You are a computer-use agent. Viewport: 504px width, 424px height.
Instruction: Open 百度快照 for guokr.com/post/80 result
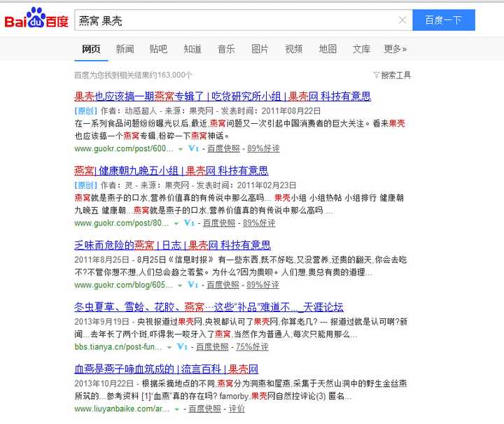click(219, 223)
